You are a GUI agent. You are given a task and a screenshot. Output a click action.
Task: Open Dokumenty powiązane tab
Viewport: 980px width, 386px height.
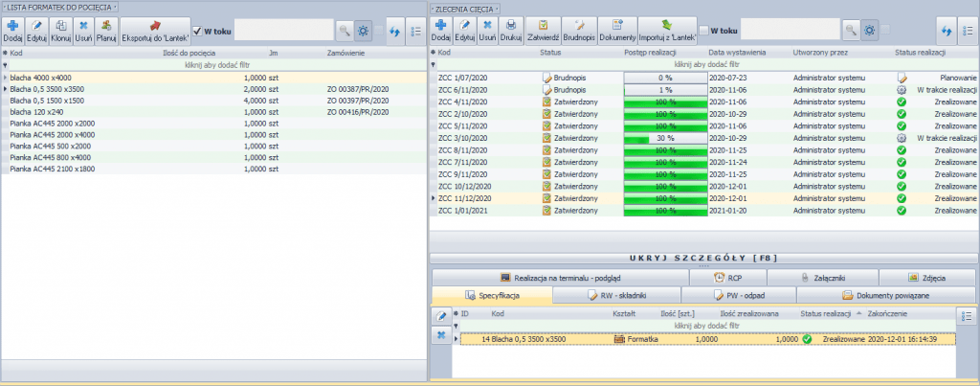point(886,295)
